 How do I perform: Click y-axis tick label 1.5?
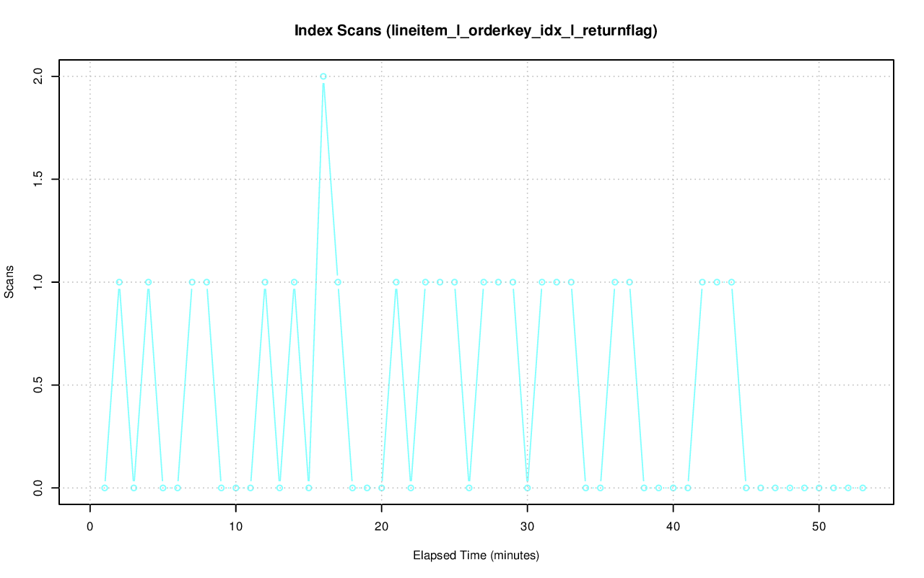(38, 179)
